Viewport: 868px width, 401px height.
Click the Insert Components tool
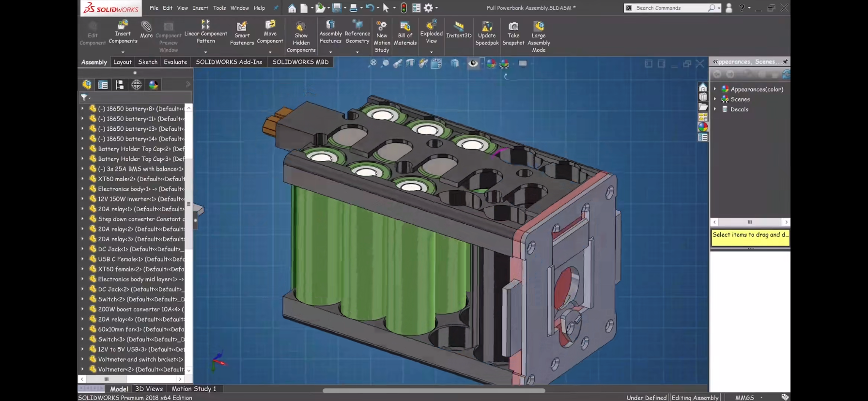pyautogui.click(x=123, y=31)
